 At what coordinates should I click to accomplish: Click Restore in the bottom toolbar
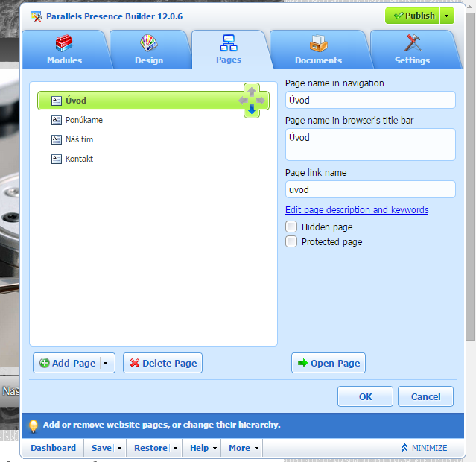coord(151,448)
